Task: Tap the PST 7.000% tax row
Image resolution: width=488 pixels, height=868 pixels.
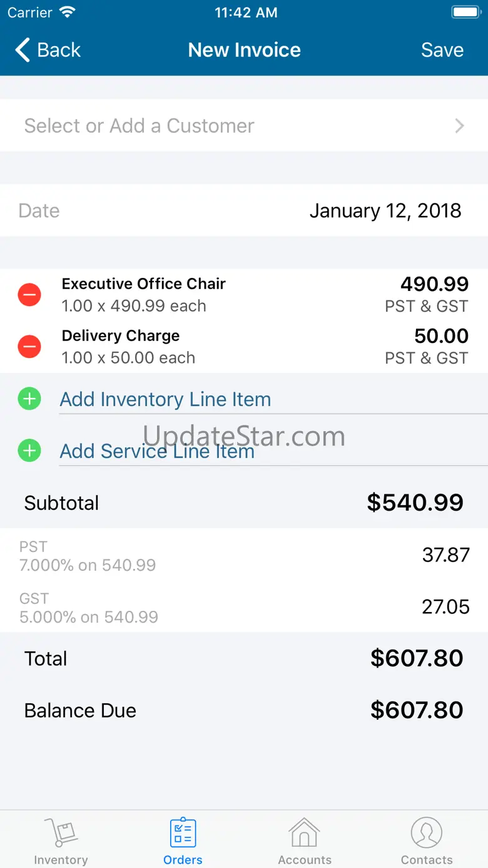Action: (x=244, y=555)
